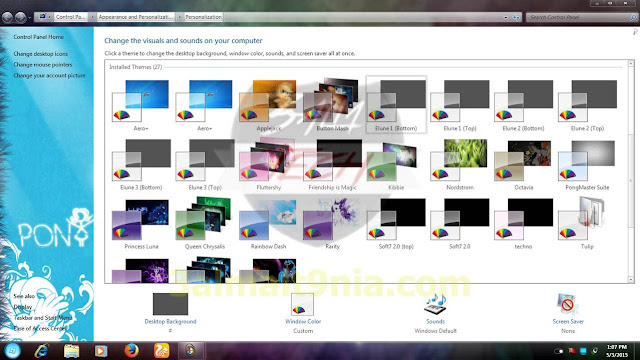Choose the Friendship is Magic theme

click(332, 164)
